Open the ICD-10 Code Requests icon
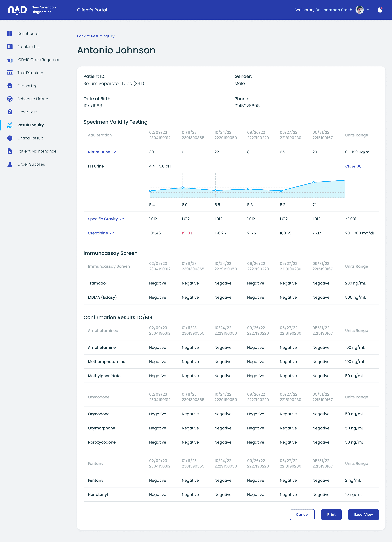The width and height of the screenshot is (392, 542). 10,60
